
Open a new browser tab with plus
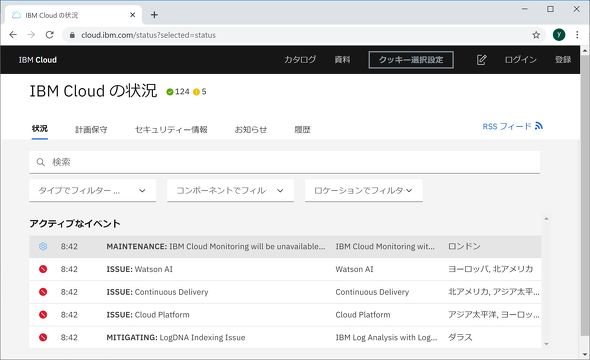click(154, 15)
